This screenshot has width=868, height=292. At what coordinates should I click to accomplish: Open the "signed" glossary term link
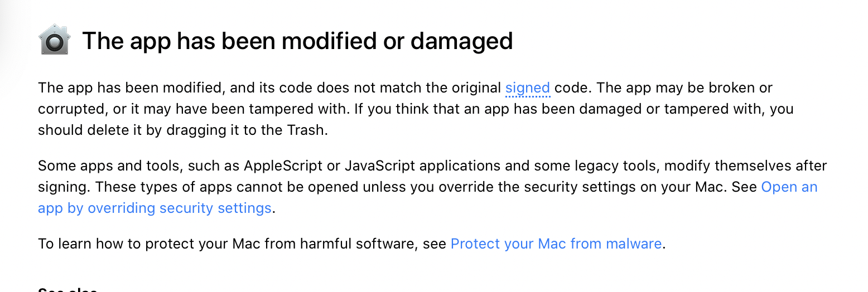(528, 88)
